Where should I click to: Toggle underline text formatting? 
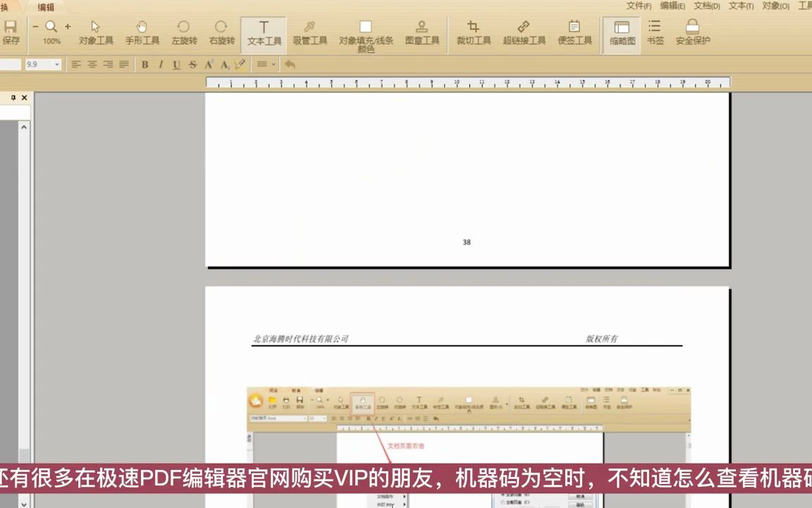[176, 65]
